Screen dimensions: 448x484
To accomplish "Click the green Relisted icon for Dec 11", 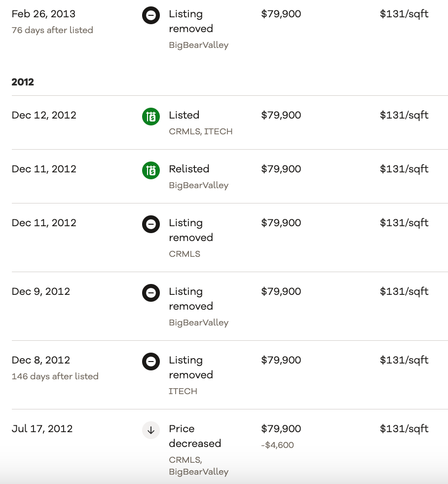I will click(151, 171).
